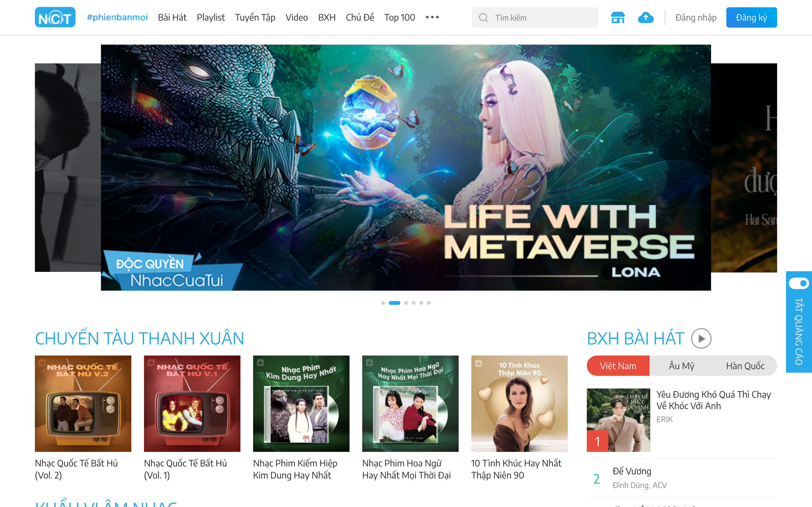
Task: Open the Chủ Đề menu
Action: click(360, 17)
